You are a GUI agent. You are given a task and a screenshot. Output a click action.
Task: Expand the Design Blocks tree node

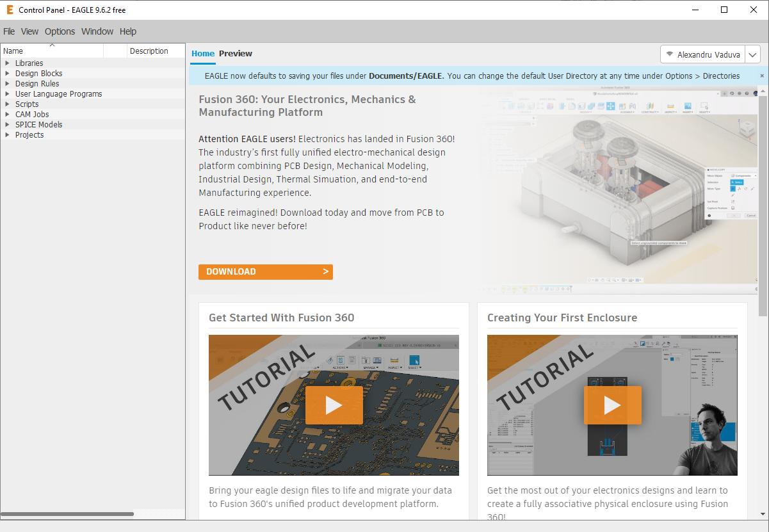(x=7, y=74)
